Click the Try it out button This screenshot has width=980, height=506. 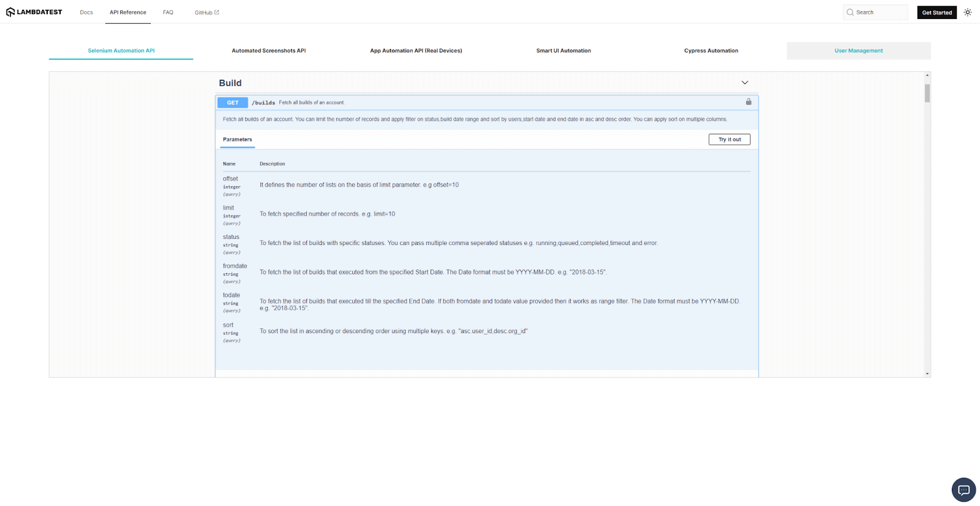729,140
